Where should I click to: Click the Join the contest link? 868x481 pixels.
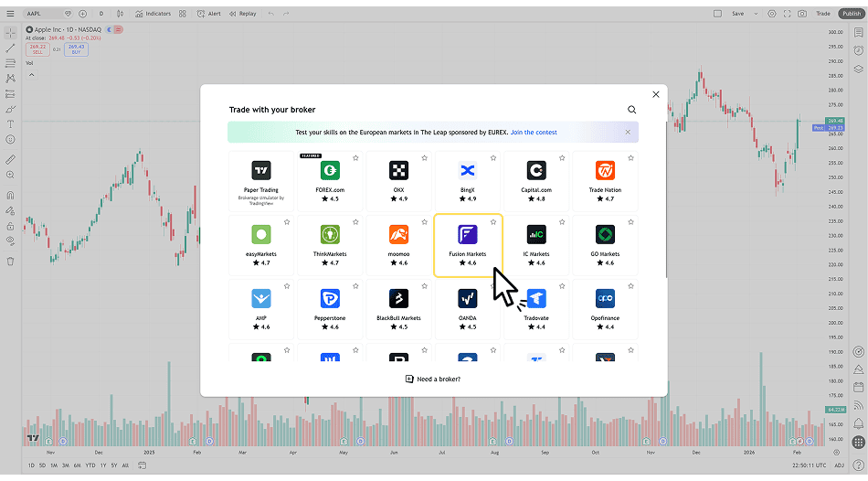pos(534,133)
